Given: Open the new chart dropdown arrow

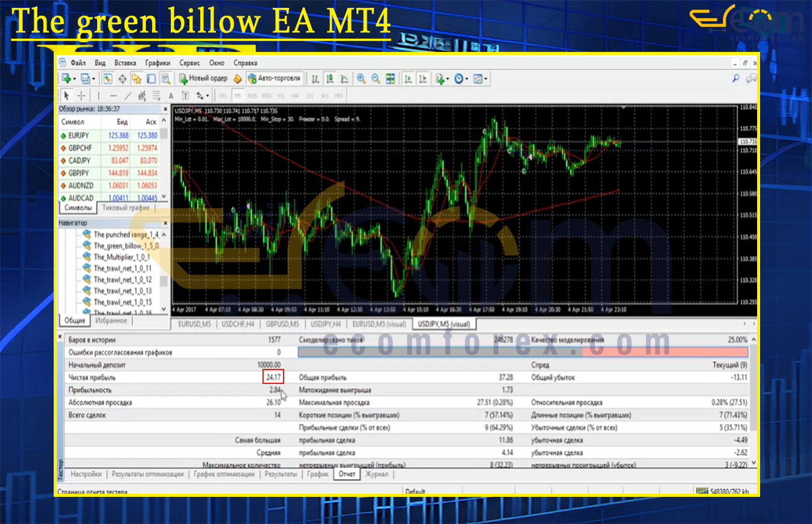Looking at the screenshot, I should 74,79.
